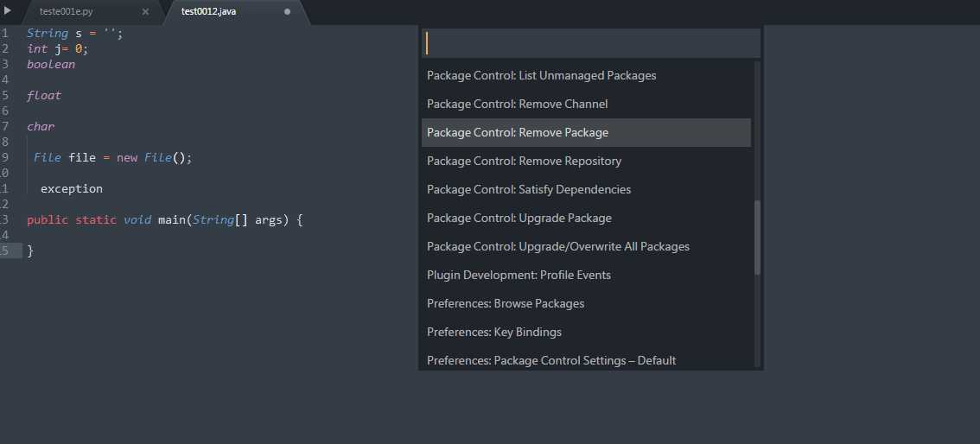This screenshot has width=980, height=444.
Task: Click unsaved dot on test0012.java tab
Action: (287, 12)
